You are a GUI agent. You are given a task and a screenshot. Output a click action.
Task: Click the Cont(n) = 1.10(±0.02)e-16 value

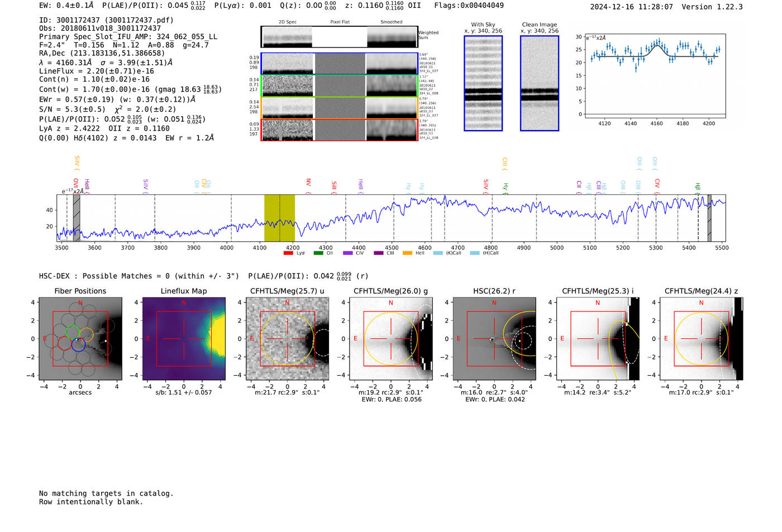point(94,80)
